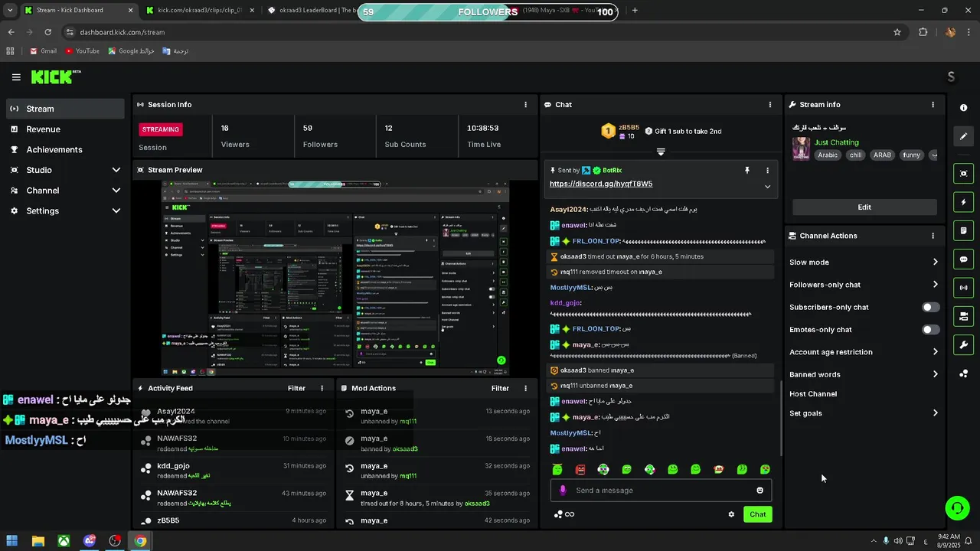The width and height of the screenshot is (980, 551).
Task: Click in the Send a message field
Action: coord(661,491)
